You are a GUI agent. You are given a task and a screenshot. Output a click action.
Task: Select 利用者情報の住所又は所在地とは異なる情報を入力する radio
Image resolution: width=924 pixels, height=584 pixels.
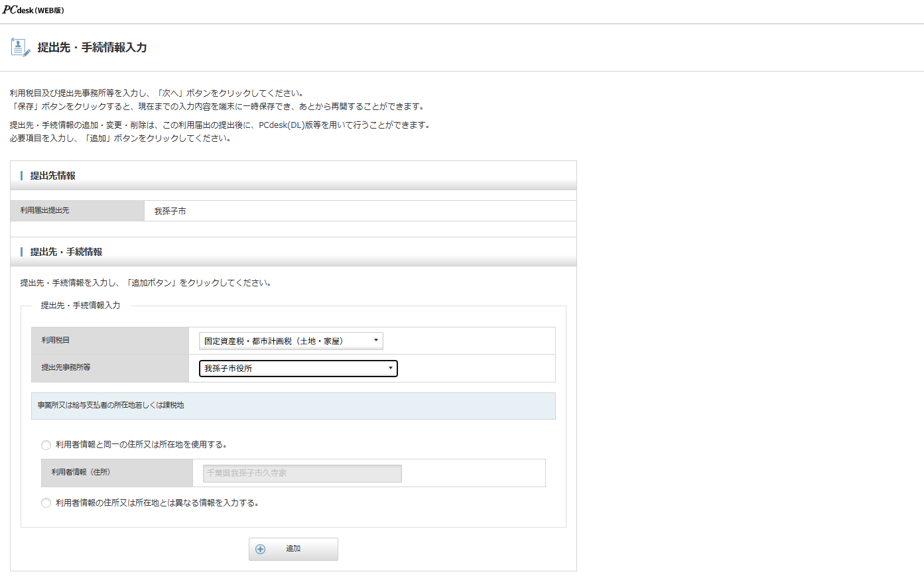click(x=46, y=503)
